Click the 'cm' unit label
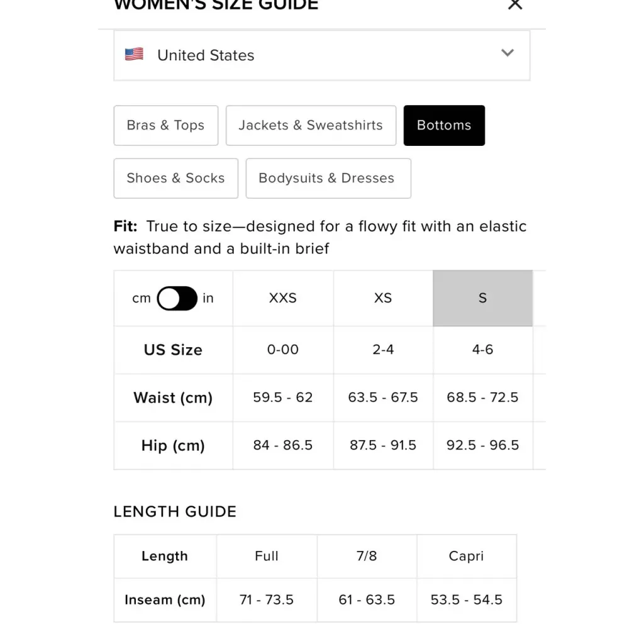The image size is (644, 644). pos(142,298)
